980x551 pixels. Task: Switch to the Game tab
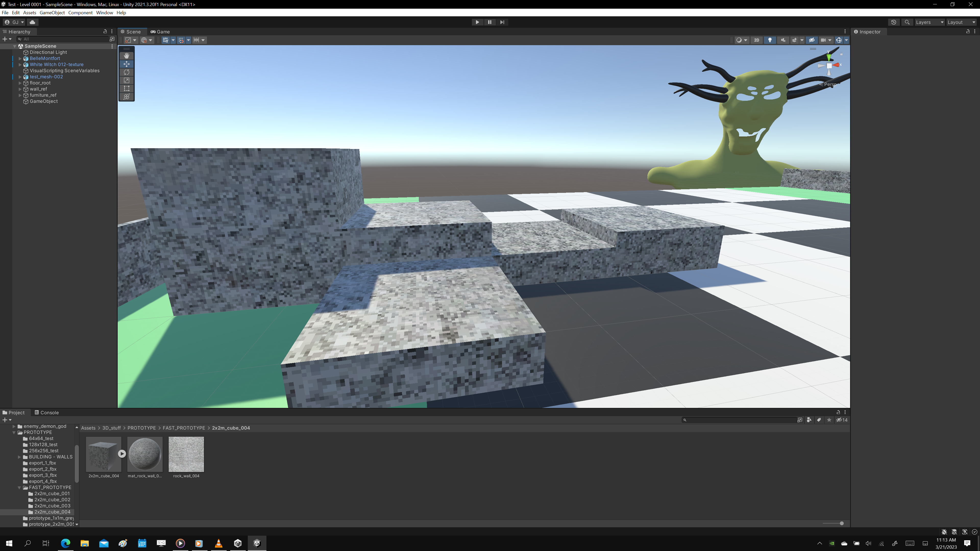point(160,32)
